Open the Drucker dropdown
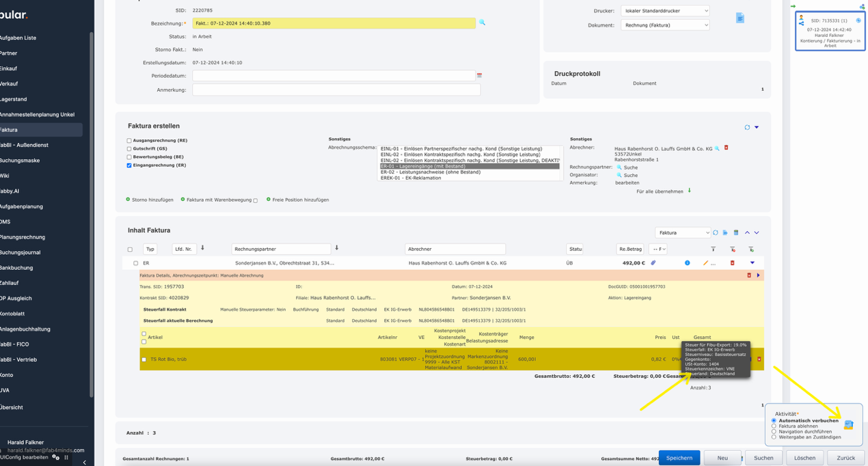This screenshot has width=868, height=466. [664, 10]
